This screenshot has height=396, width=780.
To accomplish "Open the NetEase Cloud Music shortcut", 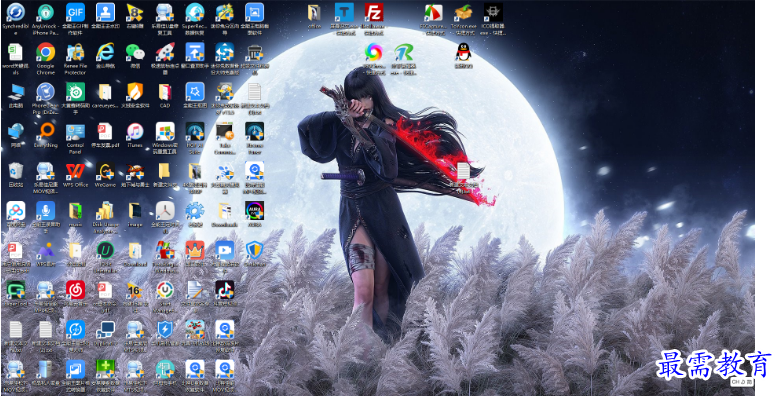I will click(x=75, y=290).
